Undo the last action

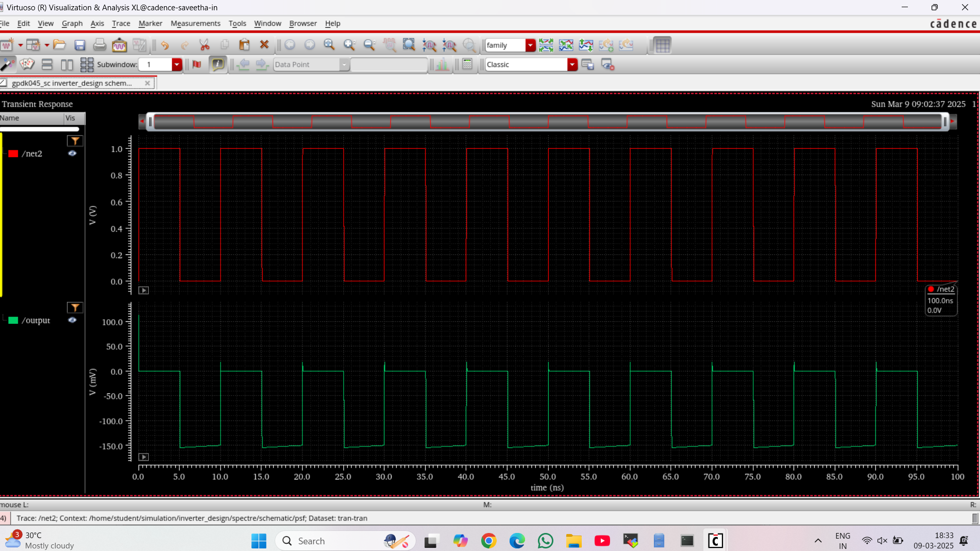(164, 45)
